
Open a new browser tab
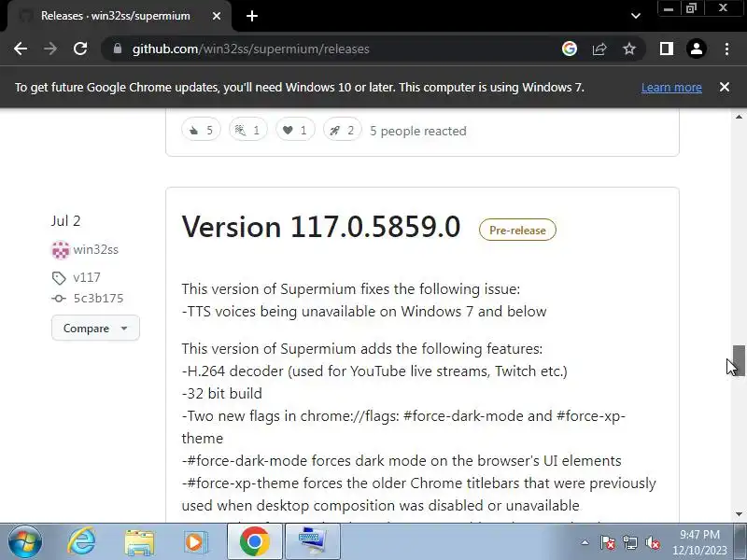(x=252, y=16)
